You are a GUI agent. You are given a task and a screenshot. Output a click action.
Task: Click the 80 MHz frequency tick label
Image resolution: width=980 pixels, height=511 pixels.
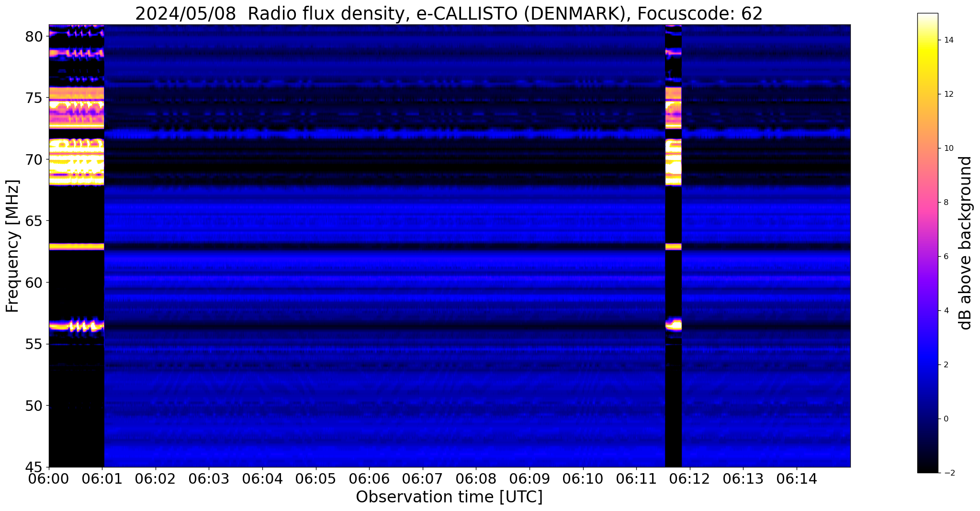point(34,36)
